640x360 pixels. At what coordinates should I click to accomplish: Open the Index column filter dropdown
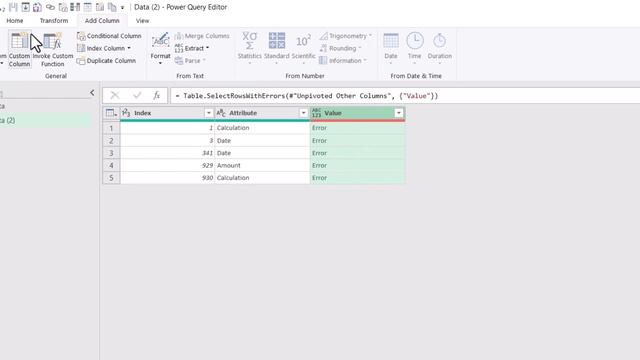pos(209,113)
